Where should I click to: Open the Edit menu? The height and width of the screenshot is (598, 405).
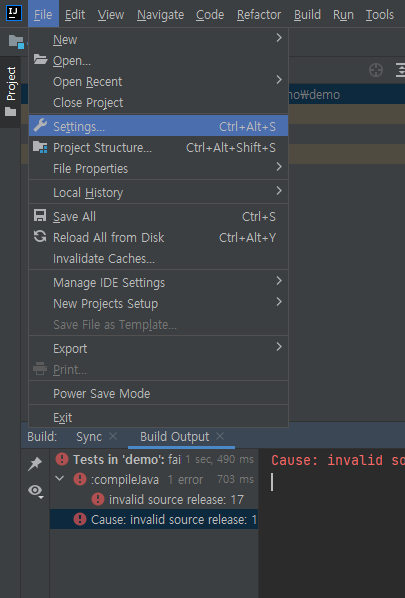point(75,14)
